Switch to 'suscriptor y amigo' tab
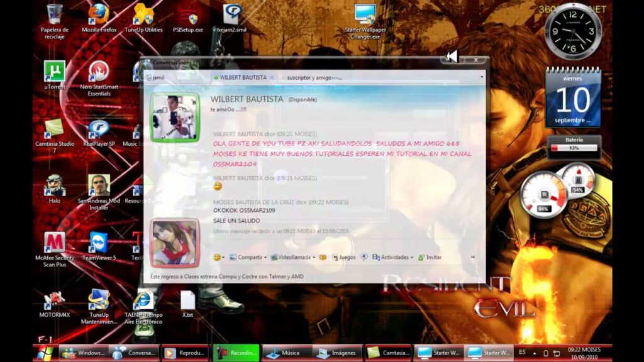This screenshot has height=362, width=644. coord(314,77)
